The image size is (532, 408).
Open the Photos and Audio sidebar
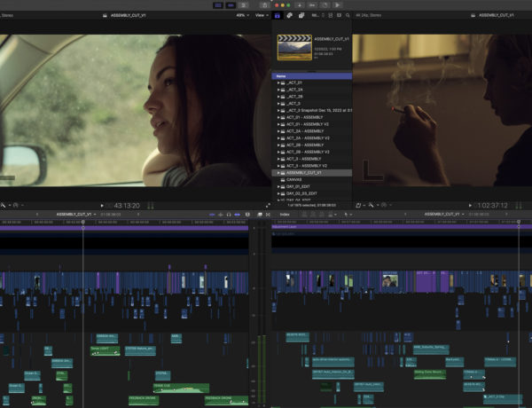pyautogui.click(x=290, y=15)
